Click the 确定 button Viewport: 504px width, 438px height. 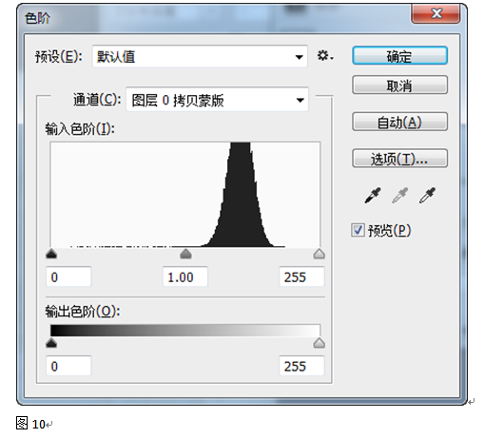click(x=399, y=56)
